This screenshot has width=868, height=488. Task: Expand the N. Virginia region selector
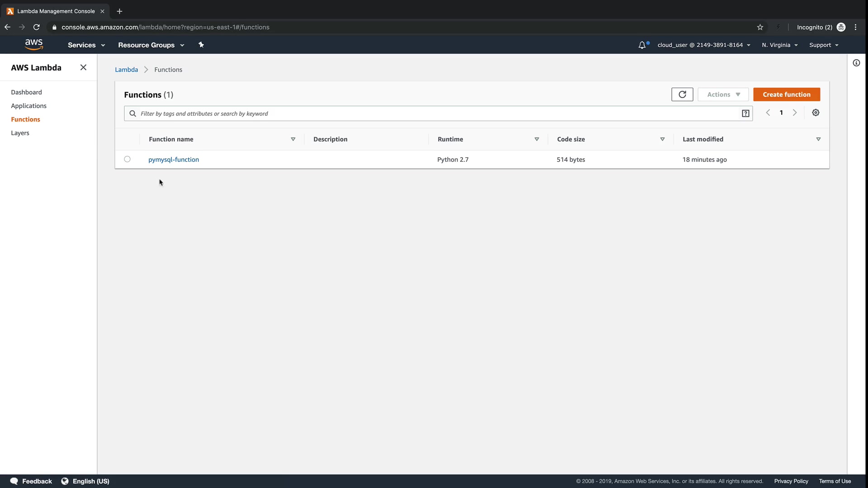coord(779,45)
